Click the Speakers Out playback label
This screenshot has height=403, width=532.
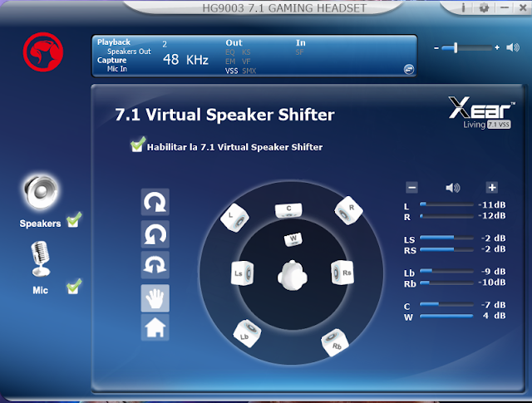click(129, 52)
